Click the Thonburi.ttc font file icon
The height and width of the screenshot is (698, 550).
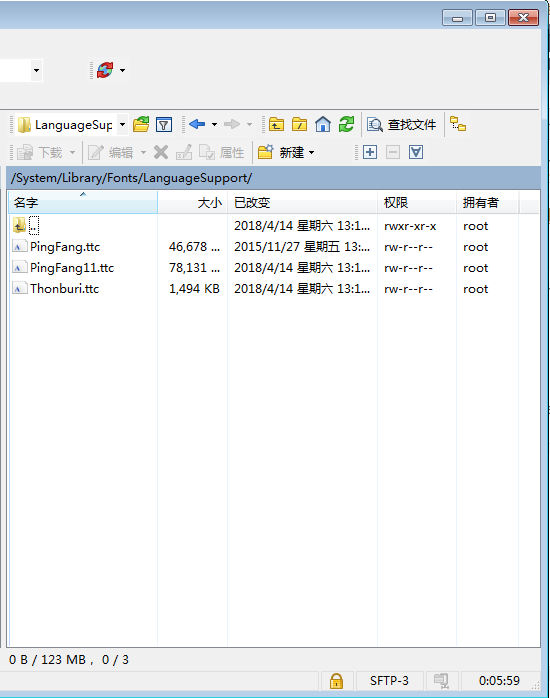point(18,288)
